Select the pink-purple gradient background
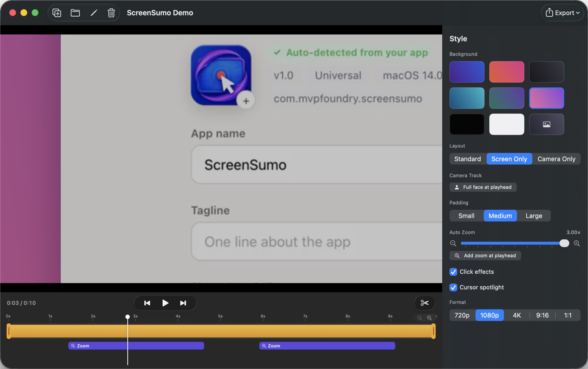This screenshot has height=369, width=588. pyautogui.click(x=547, y=98)
